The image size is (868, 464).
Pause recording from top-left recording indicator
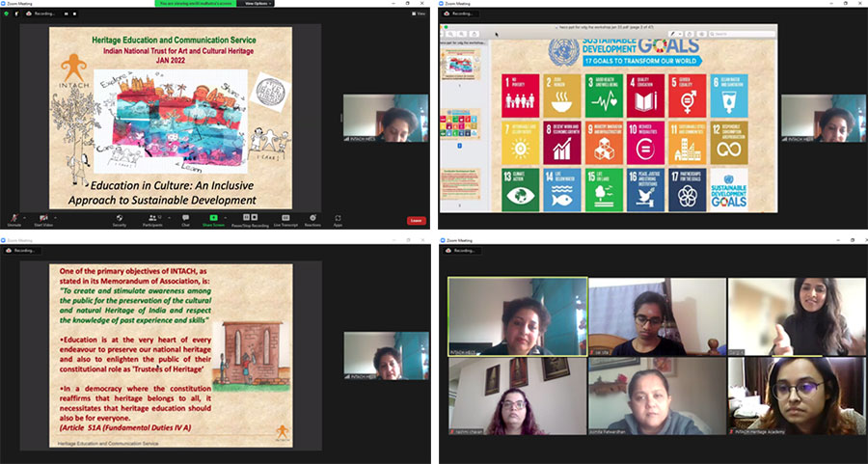pos(66,14)
